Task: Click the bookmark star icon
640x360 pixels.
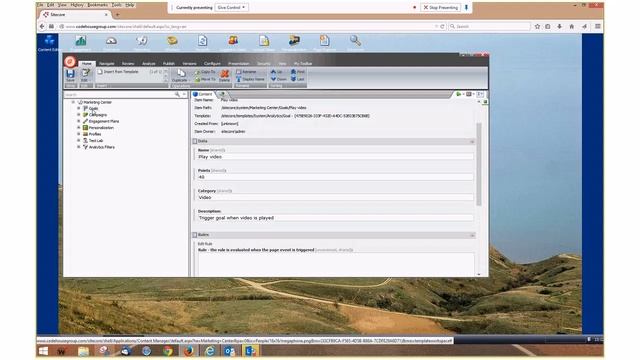Action: click(537, 27)
